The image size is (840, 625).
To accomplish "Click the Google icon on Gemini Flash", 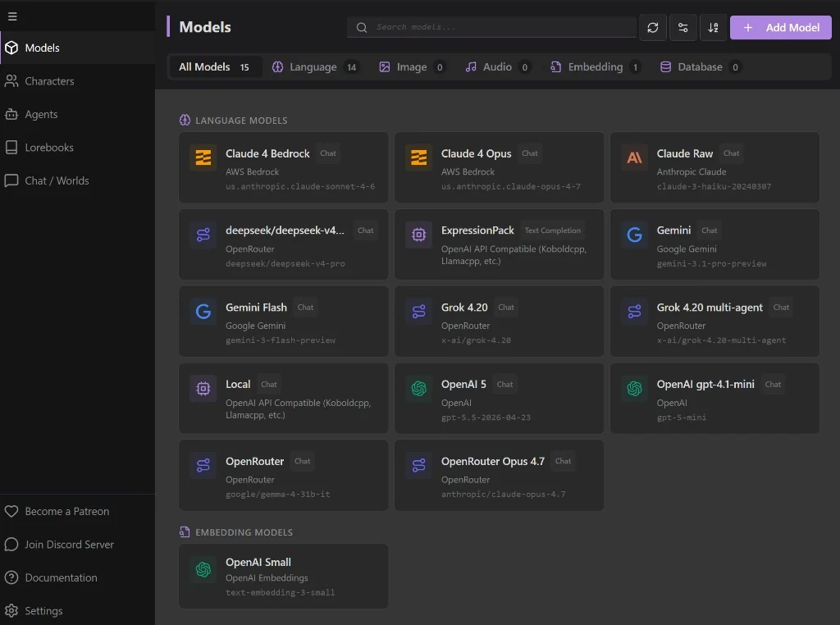I will tap(203, 311).
